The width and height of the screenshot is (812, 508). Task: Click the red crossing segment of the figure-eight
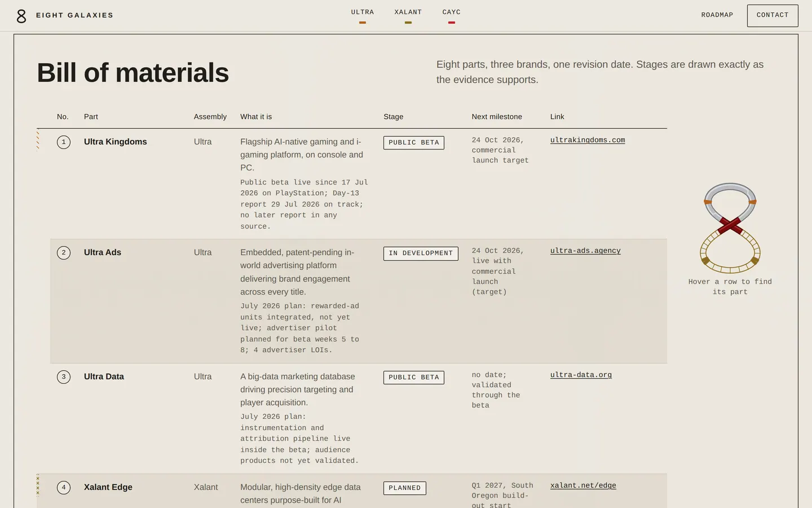(x=730, y=225)
